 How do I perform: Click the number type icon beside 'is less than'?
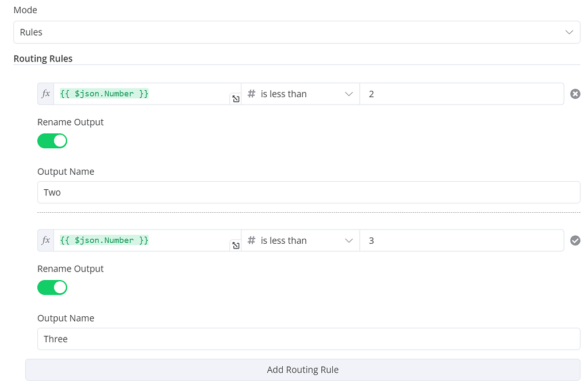pyautogui.click(x=251, y=93)
